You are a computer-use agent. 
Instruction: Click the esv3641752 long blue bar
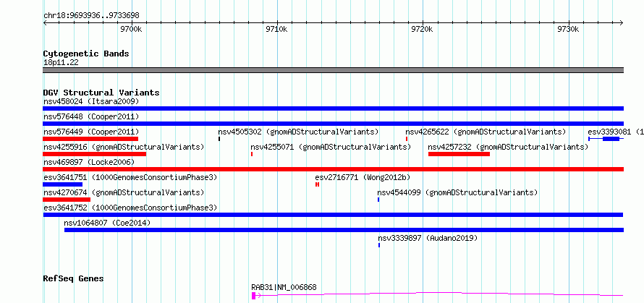coord(333,215)
